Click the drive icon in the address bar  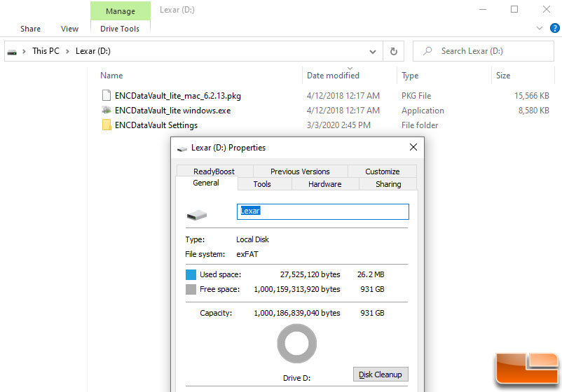(x=12, y=52)
